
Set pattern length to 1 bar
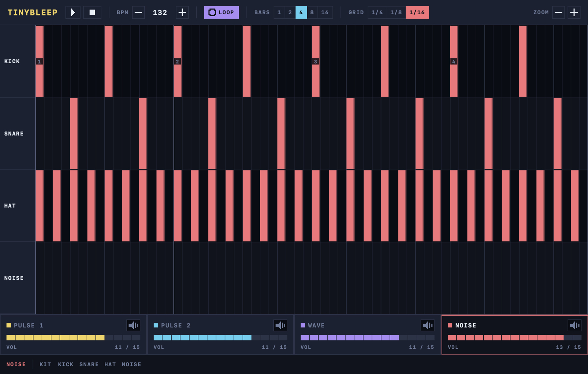[279, 12]
